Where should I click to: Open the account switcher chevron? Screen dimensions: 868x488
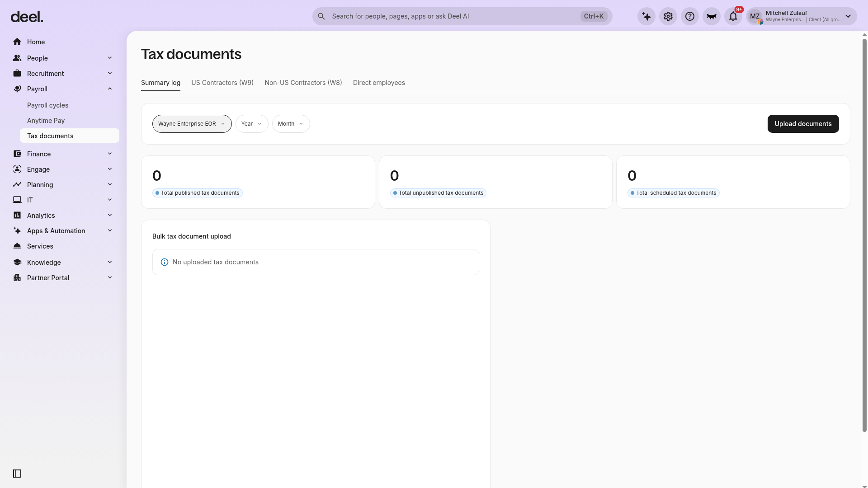(x=848, y=16)
